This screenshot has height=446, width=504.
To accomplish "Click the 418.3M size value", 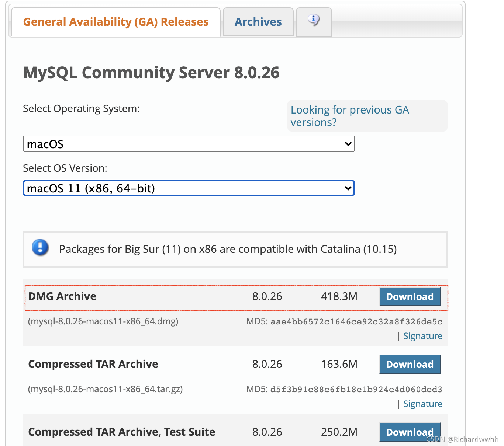I will click(339, 296).
